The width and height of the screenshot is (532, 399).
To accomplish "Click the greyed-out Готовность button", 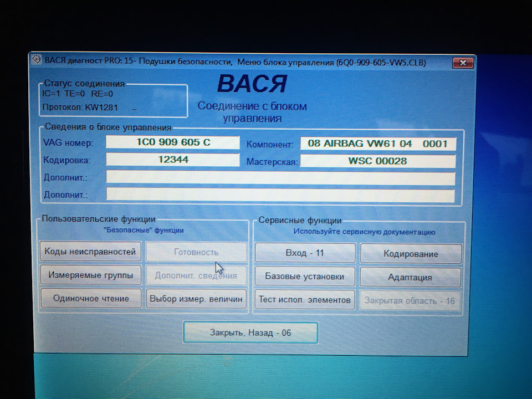I will pyautogui.click(x=196, y=252).
